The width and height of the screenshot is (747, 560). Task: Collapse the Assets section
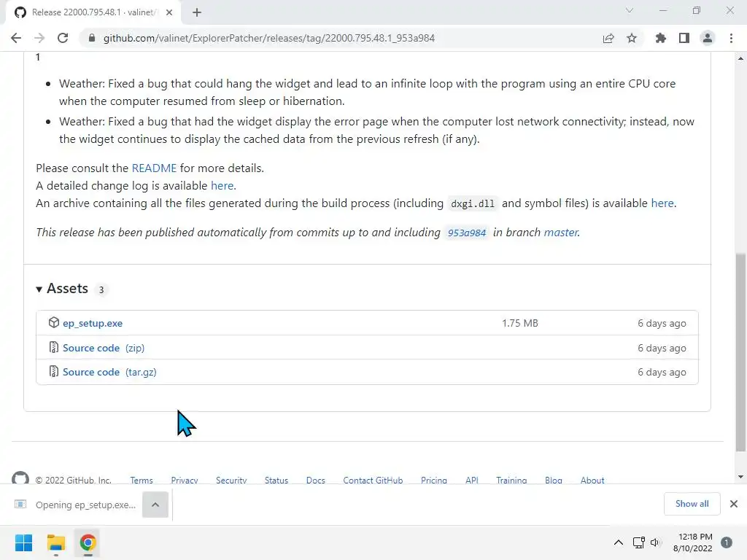click(x=63, y=289)
